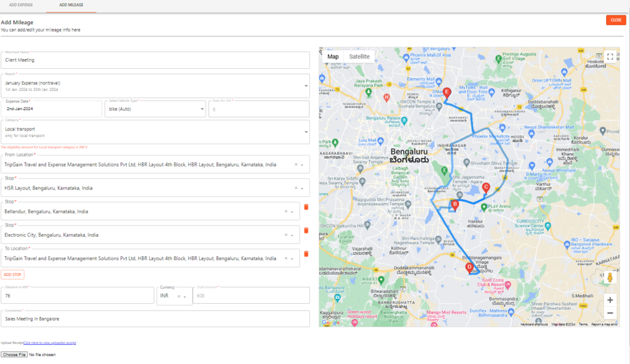Open the Currency dropdown arrow
Viewport: 630px width, 364px height.
[x=185, y=296]
